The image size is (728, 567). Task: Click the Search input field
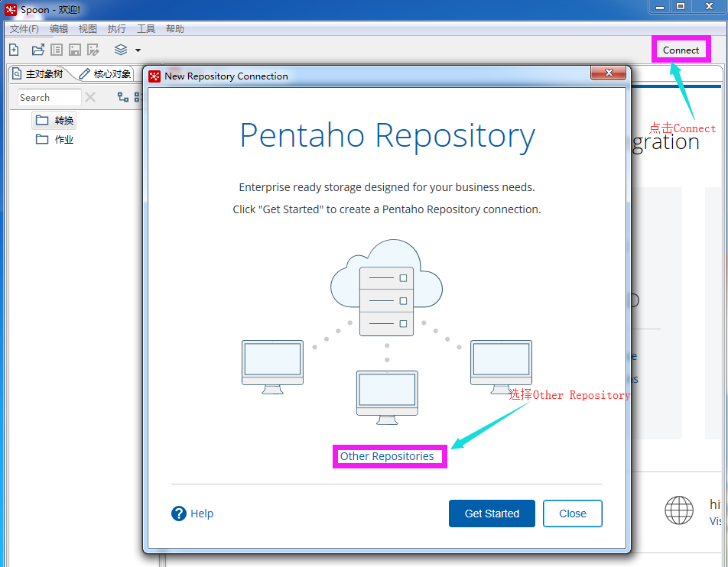click(x=50, y=98)
